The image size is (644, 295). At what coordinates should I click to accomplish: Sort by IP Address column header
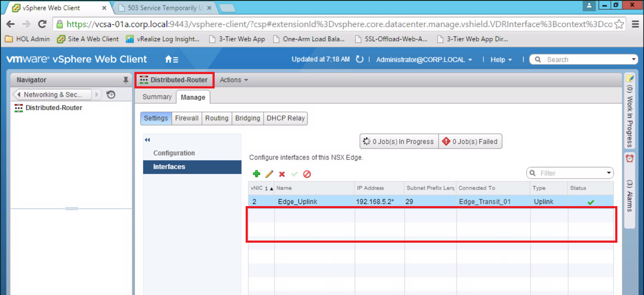[380, 188]
